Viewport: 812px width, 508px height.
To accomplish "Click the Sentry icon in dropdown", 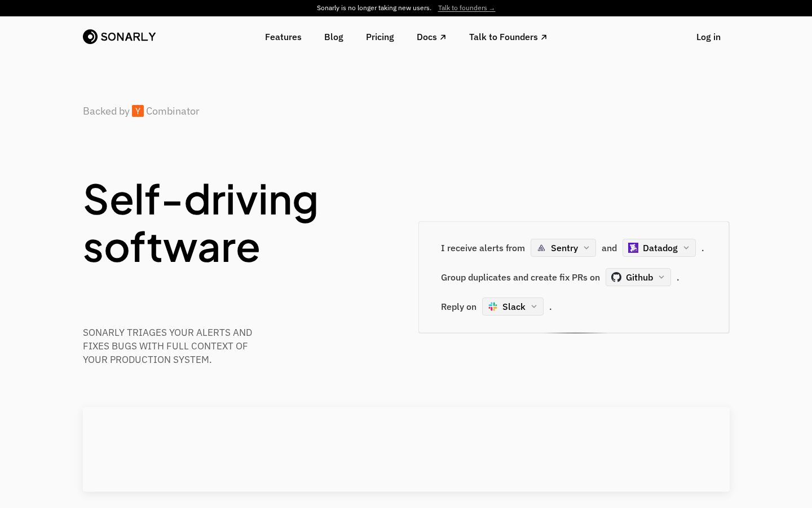I will point(541,248).
